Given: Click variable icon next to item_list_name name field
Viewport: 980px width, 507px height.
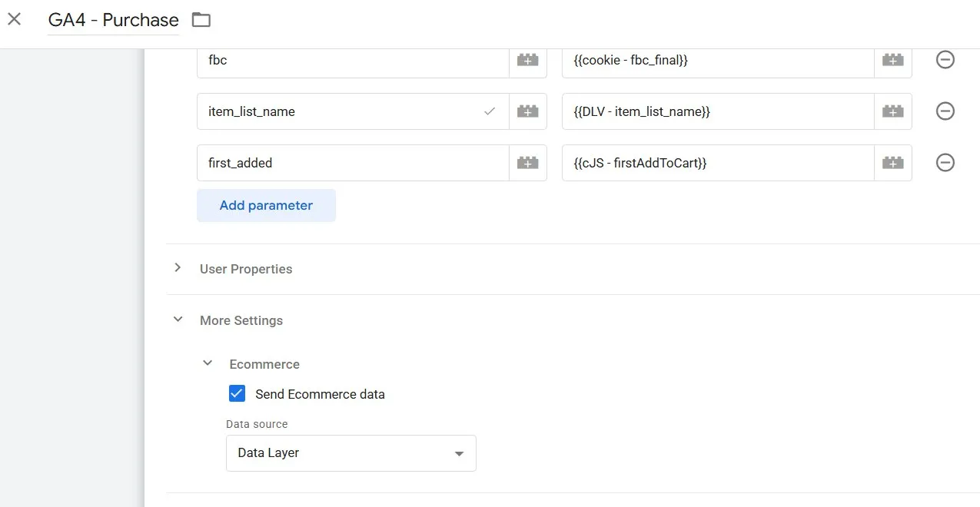Looking at the screenshot, I should click(x=527, y=111).
